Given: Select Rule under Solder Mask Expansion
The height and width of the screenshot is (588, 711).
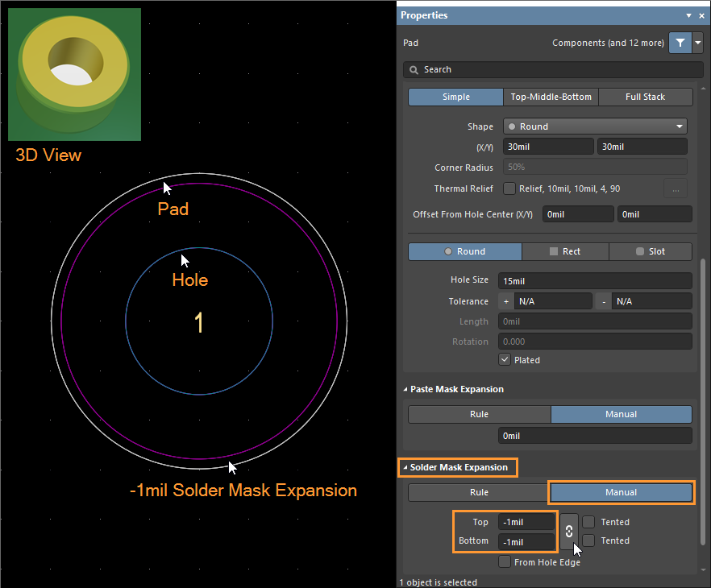Looking at the screenshot, I should coord(479,492).
